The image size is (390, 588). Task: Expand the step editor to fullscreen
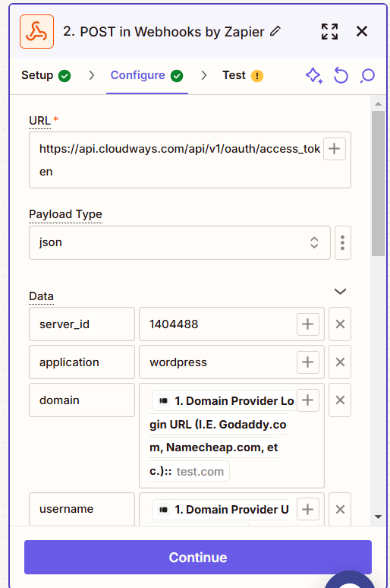click(330, 31)
